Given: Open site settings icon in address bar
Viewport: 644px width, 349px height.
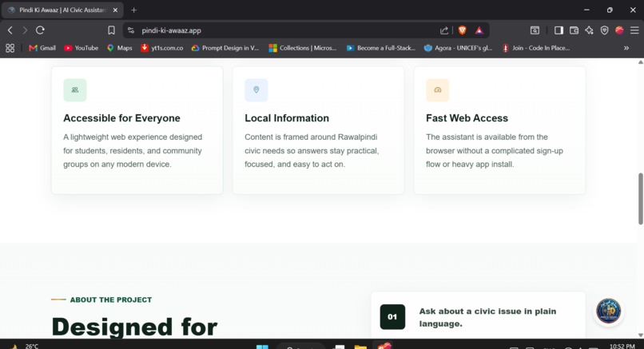Looking at the screenshot, I should click(x=130, y=30).
